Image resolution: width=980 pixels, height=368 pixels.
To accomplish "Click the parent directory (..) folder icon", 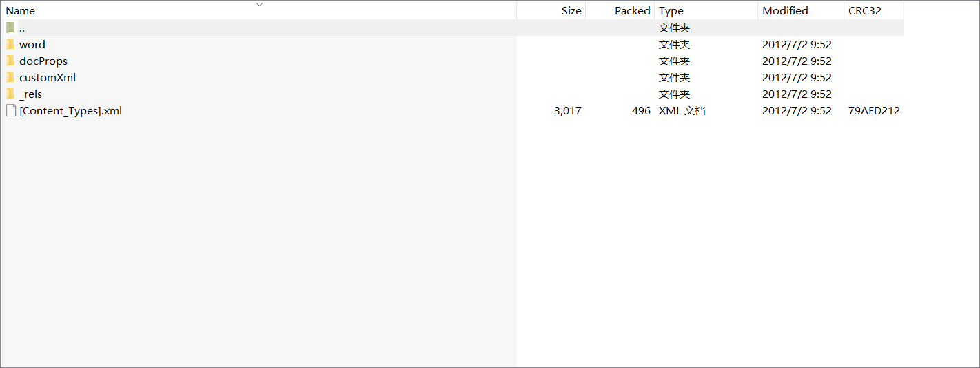I will click(x=10, y=28).
